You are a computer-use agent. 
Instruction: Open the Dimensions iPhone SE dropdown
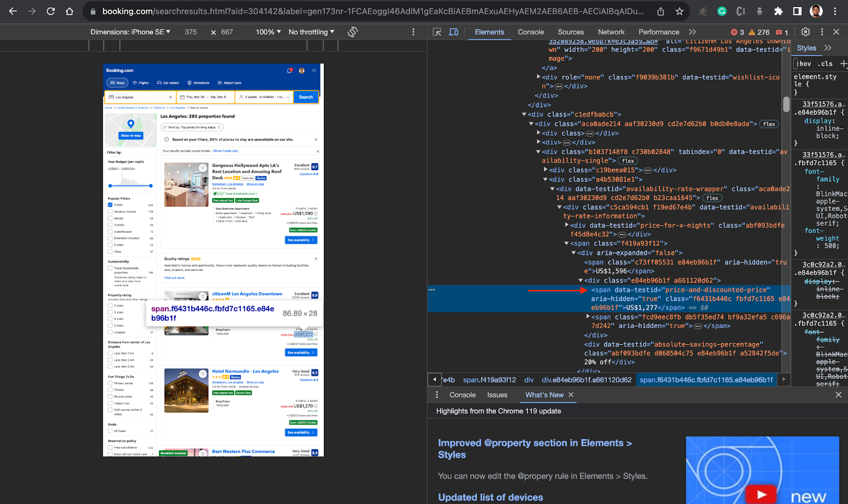pos(130,32)
